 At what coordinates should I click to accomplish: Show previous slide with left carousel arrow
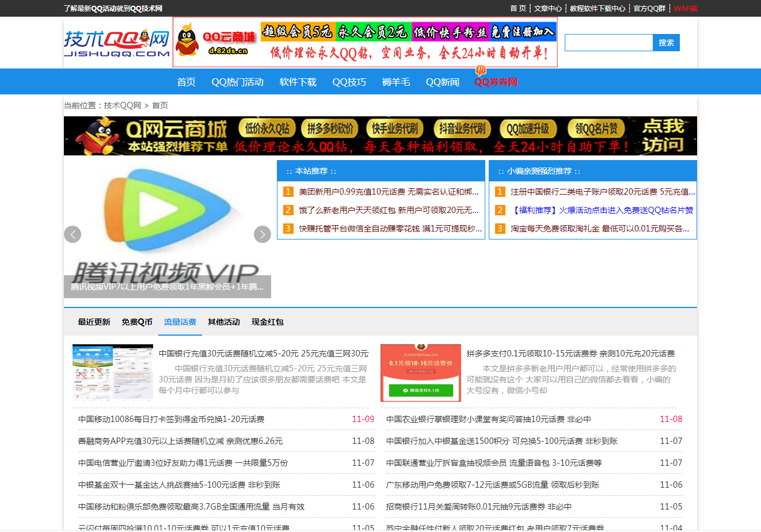tap(73, 234)
